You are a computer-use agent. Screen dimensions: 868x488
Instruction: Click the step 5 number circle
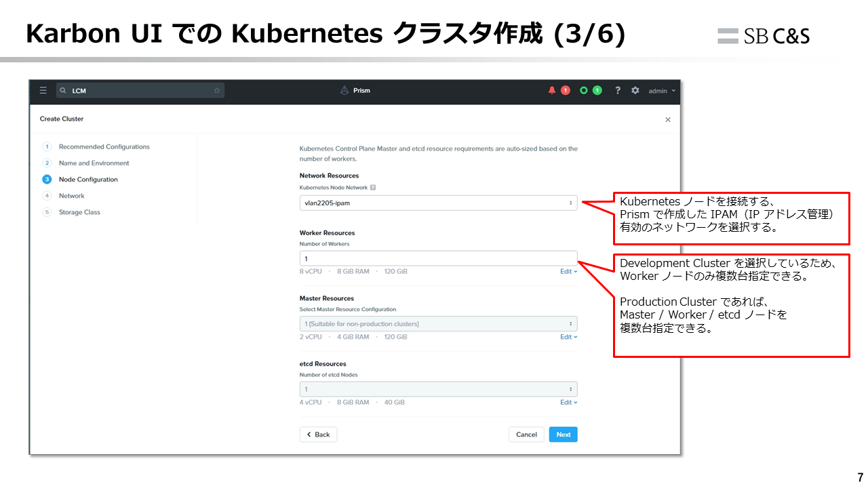click(47, 212)
